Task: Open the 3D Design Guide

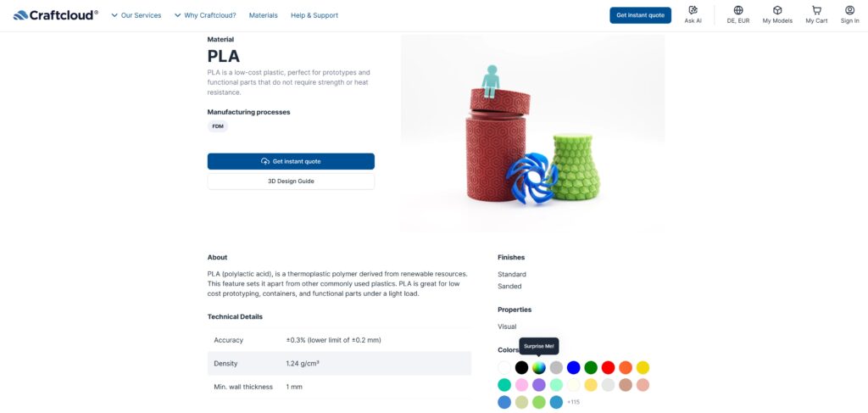Action: (x=292, y=181)
